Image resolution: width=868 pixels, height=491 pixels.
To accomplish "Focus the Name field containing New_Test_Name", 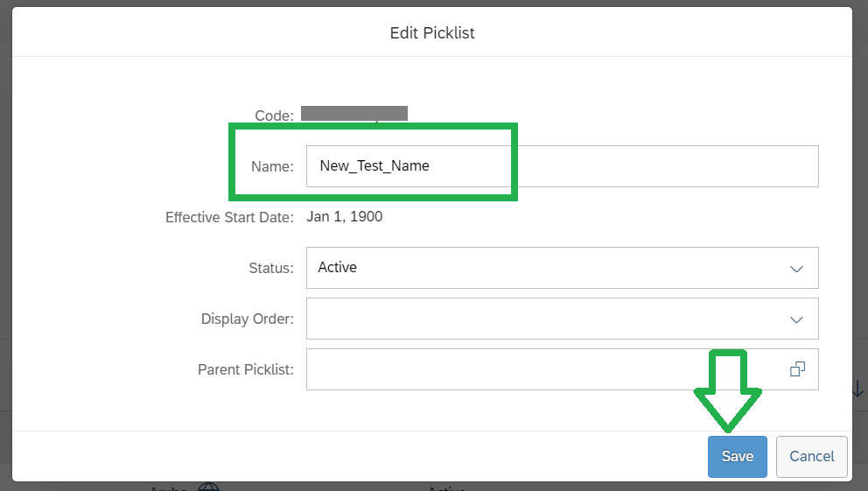I will (x=563, y=166).
